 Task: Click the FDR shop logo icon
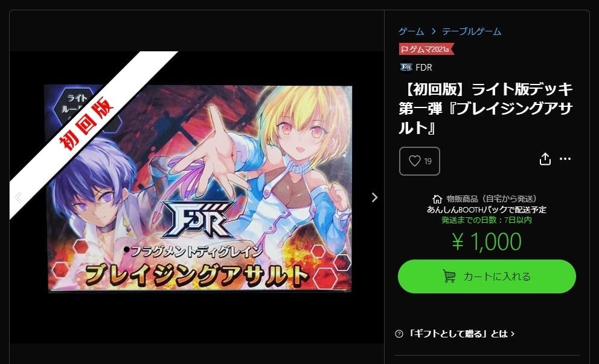tap(406, 67)
